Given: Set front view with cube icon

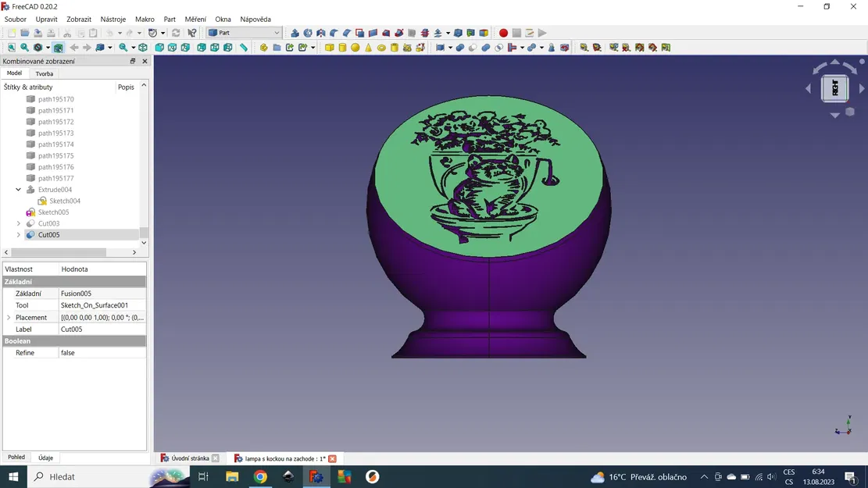Looking at the screenshot, I should [159, 48].
